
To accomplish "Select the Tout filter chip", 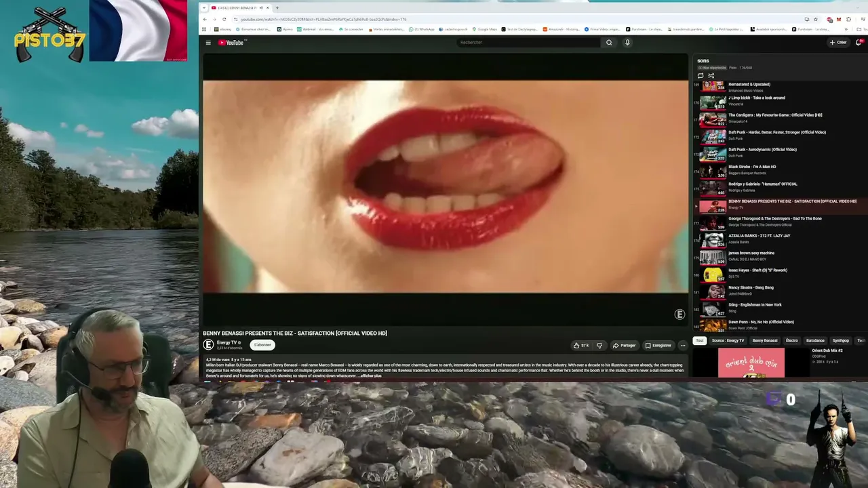I will tap(700, 340).
